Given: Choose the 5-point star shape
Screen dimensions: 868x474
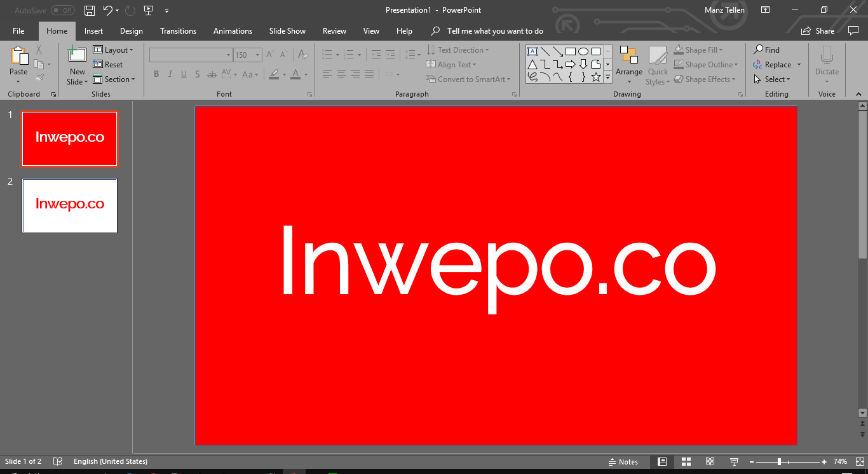Looking at the screenshot, I should [596, 77].
